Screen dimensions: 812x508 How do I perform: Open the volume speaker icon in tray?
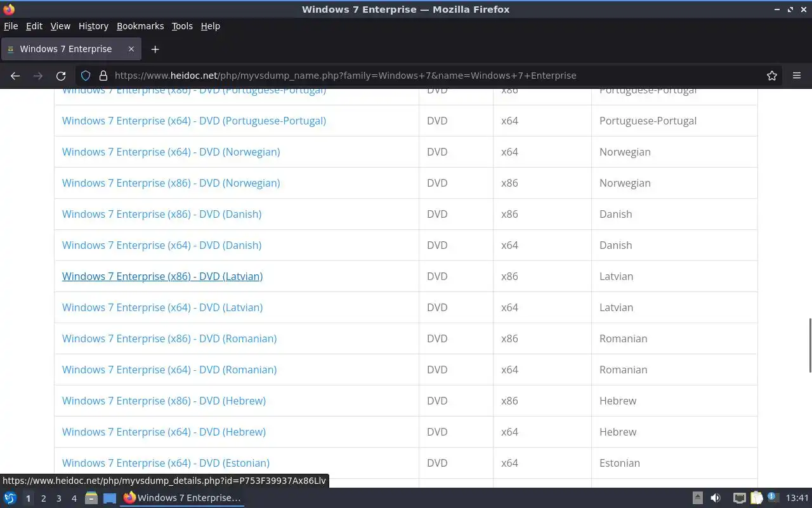coord(716,498)
